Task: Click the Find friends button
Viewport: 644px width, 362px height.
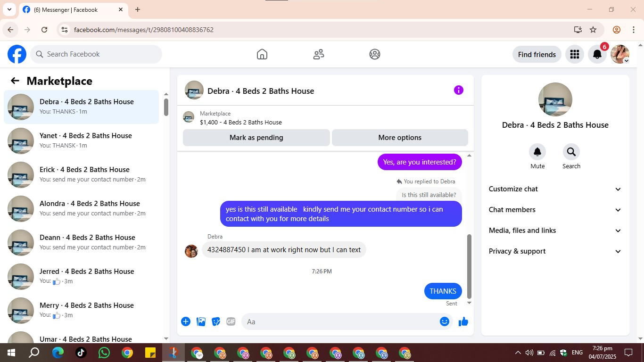Action: pyautogui.click(x=537, y=54)
